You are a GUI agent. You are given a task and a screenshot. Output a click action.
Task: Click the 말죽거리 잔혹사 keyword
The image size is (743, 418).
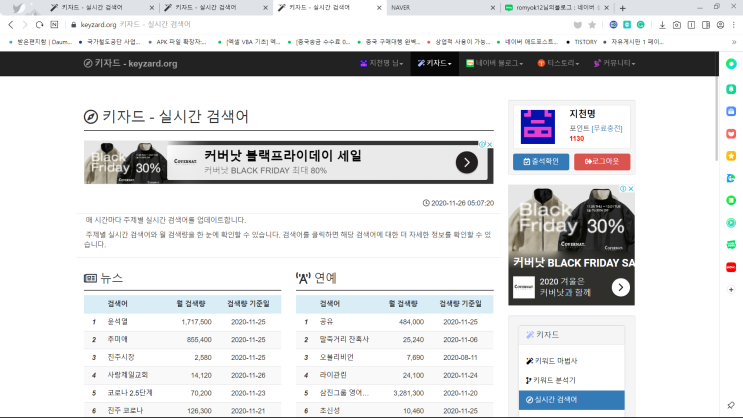pos(344,339)
